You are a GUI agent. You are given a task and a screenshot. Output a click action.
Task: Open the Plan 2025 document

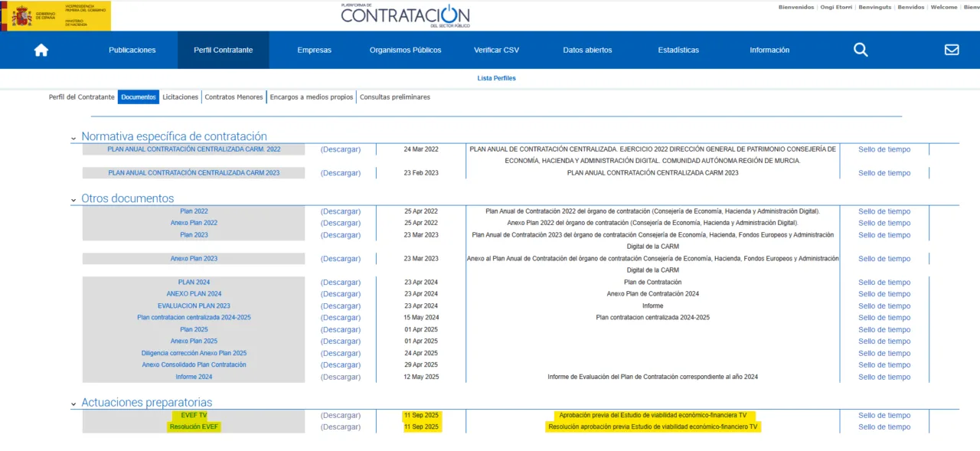(x=194, y=330)
